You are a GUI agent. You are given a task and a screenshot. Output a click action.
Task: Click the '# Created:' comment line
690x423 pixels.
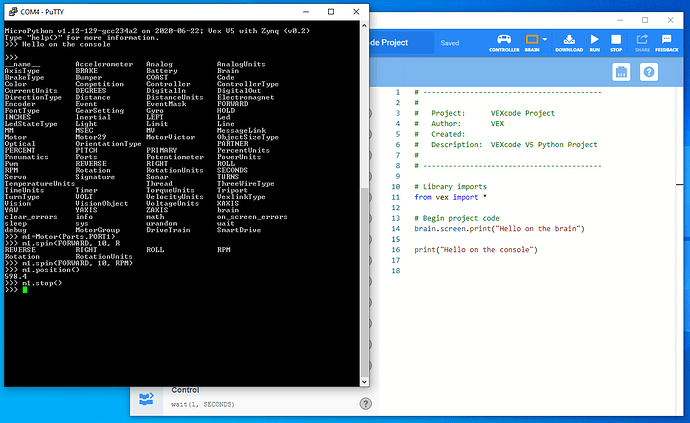[x=439, y=134]
